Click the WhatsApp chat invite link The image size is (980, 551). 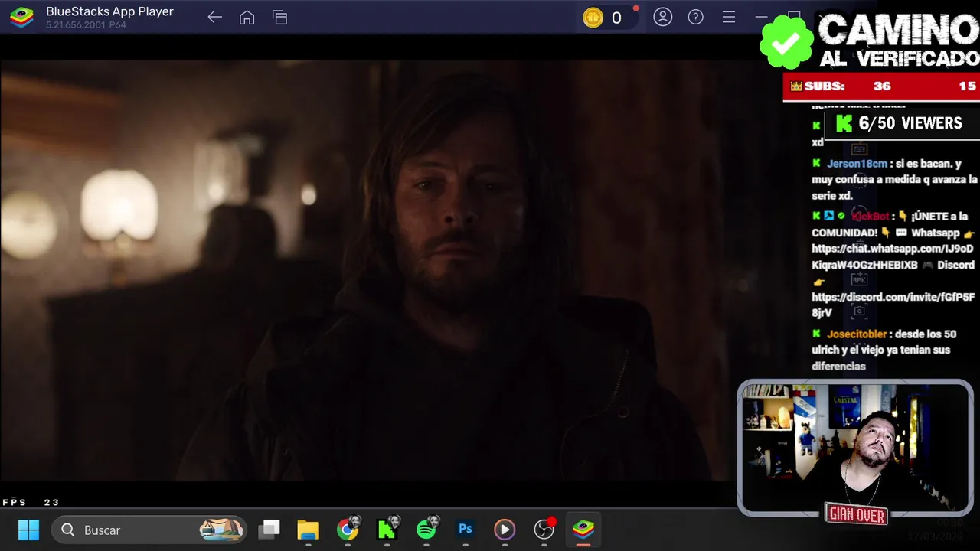[x=893, y=256]
